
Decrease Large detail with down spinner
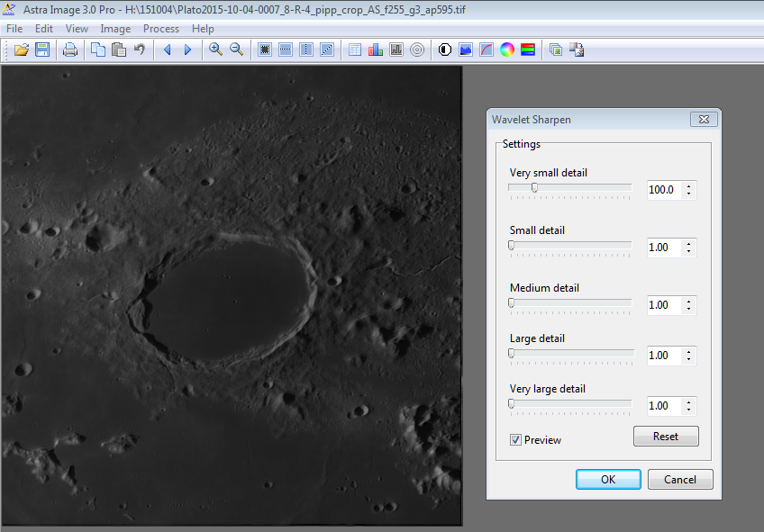pyautogui.click(x=689, y=360)
